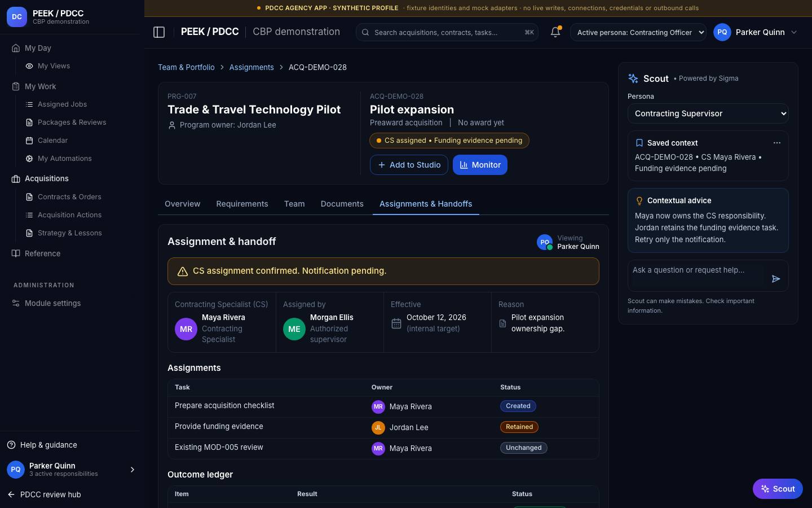Click the three-dot menu on Saved context
Viewport: 812px width, 508px height.
point(776,143)
